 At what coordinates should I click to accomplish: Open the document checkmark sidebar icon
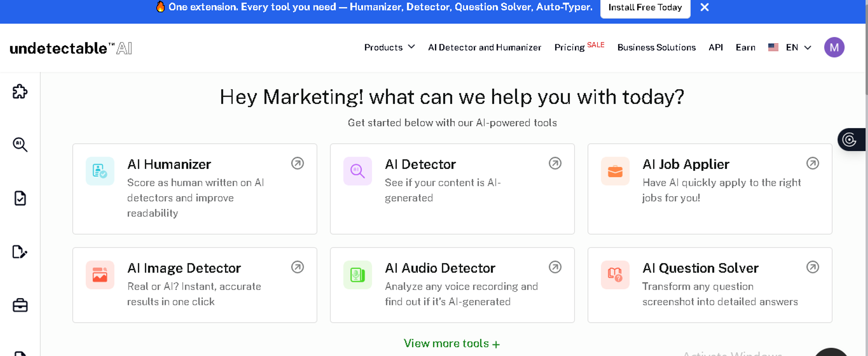click(x=20, y=198)
